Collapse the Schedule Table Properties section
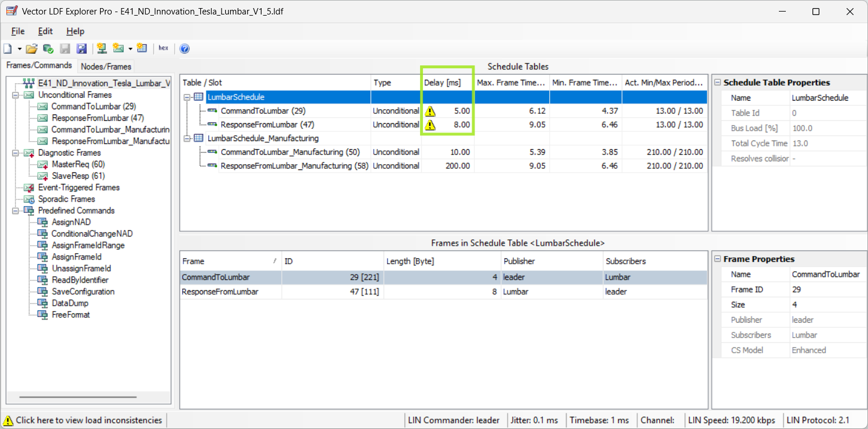The height and width of the screenshot is (429, 868). pyautogui.click(x=718, y=83)
